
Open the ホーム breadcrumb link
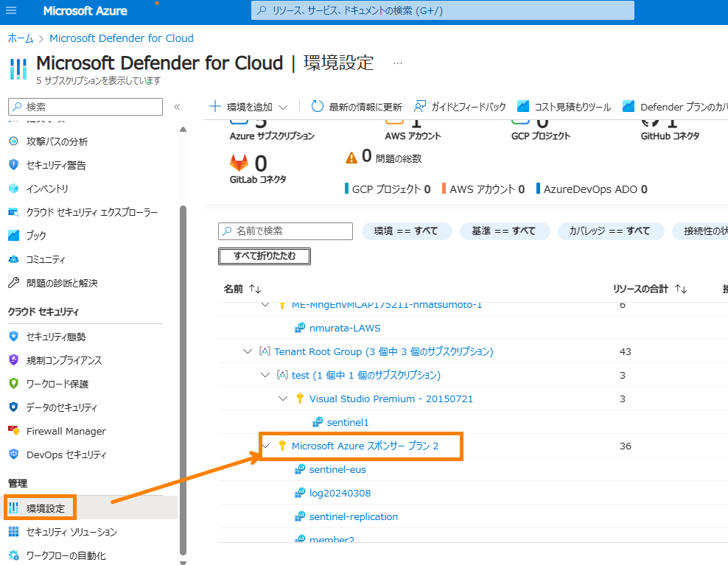click(21, 38)
